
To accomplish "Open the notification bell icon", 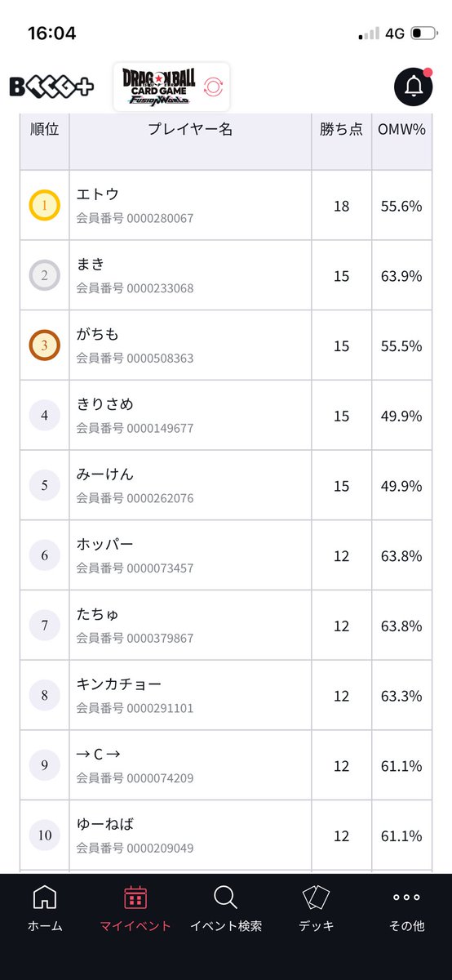I will pyautogui.click(x=413, y=86).
